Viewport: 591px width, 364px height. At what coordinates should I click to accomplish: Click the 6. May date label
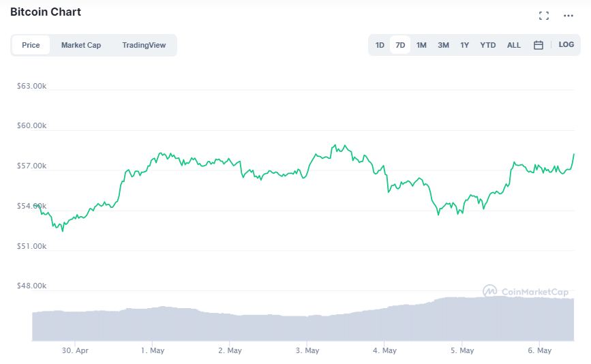[539, 350]
